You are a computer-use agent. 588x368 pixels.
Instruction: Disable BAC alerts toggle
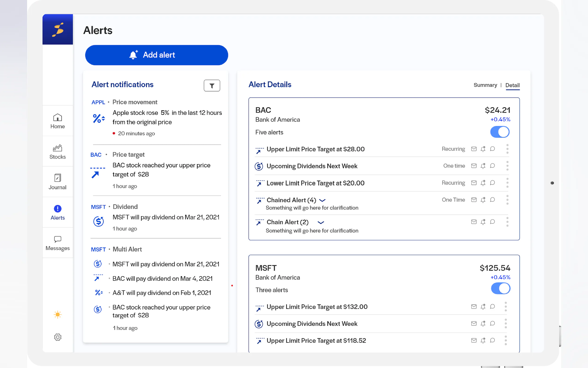pos(500,132)
